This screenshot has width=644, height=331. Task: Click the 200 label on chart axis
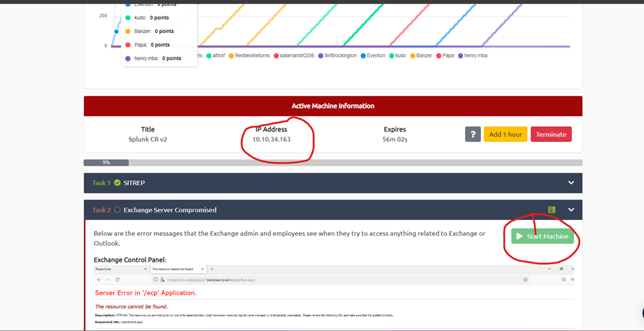tap(102, 16)
